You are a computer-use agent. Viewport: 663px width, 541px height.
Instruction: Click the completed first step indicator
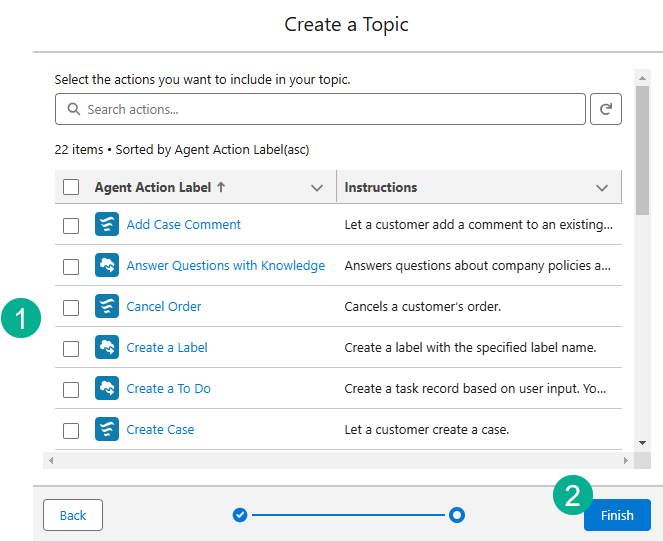pos(240,515)
